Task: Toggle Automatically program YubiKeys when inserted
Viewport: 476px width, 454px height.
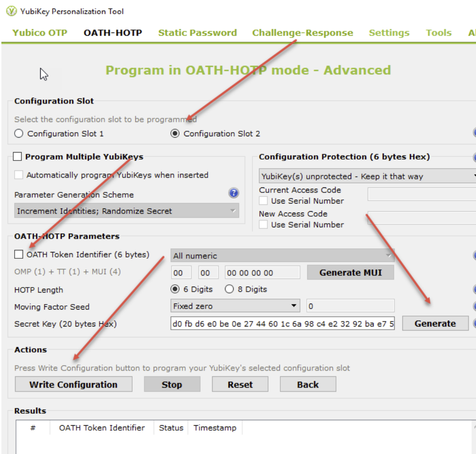Action: click(19, 175)
